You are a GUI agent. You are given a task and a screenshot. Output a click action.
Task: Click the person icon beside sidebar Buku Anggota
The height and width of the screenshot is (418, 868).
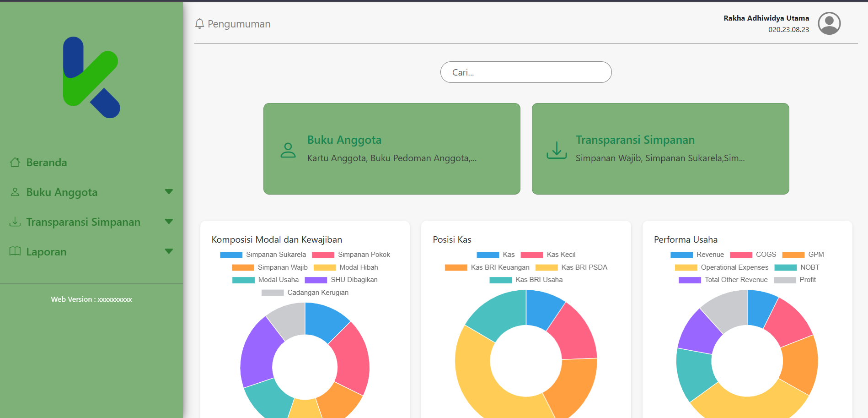(15, 192)
